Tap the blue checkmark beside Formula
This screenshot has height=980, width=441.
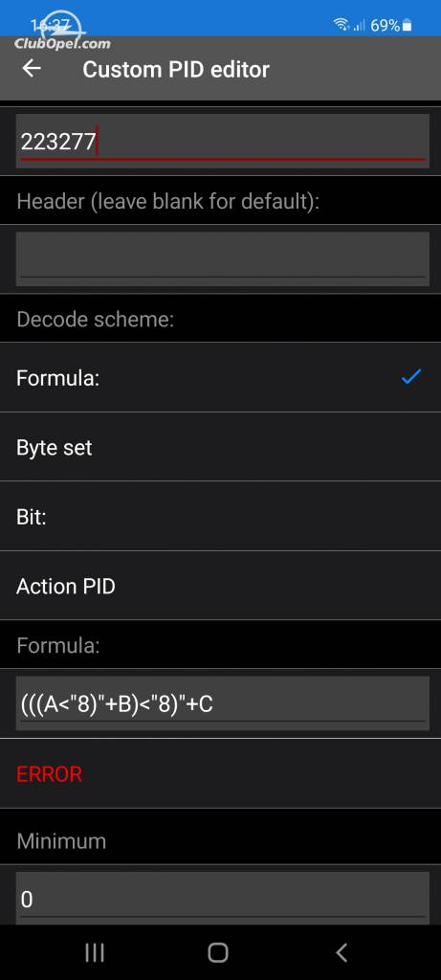pos(410,377)
